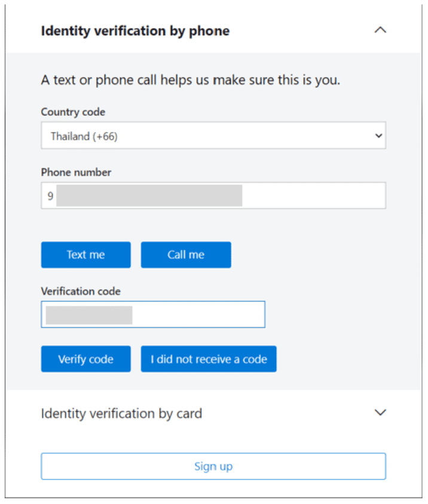This screenshot has width=428, height=504.
Task: Open the Country code dropdown showing Thailand (+66)
Action: point(213,136)
